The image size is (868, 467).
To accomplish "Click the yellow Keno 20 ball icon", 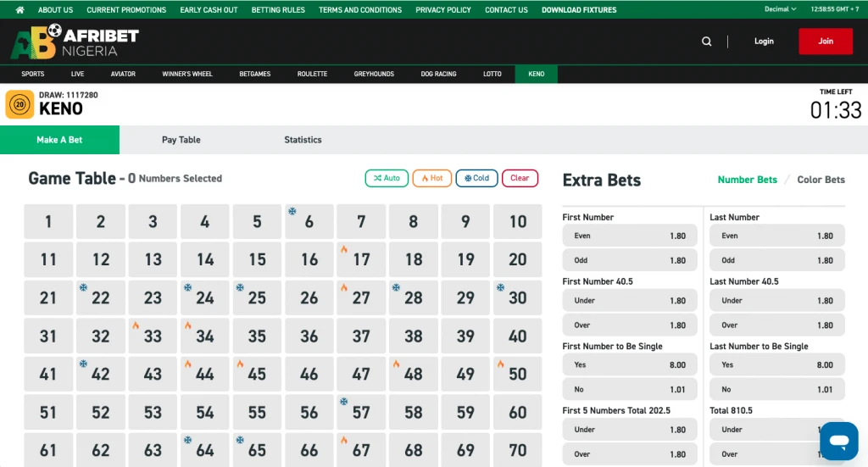I will [x=19, y=105].
